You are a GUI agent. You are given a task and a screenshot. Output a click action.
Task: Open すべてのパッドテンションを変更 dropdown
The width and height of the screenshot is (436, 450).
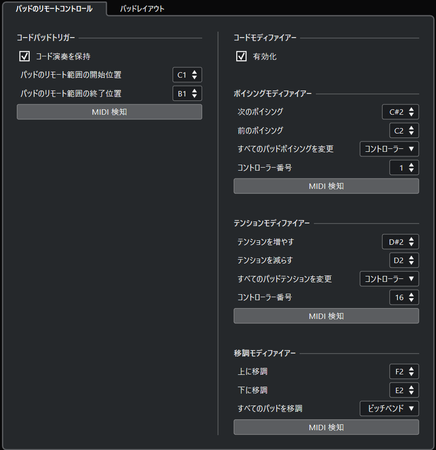pos(389,279)
